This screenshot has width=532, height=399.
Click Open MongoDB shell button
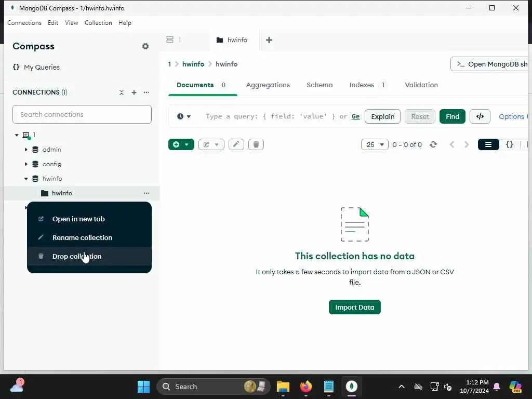(x=489, y=64)
